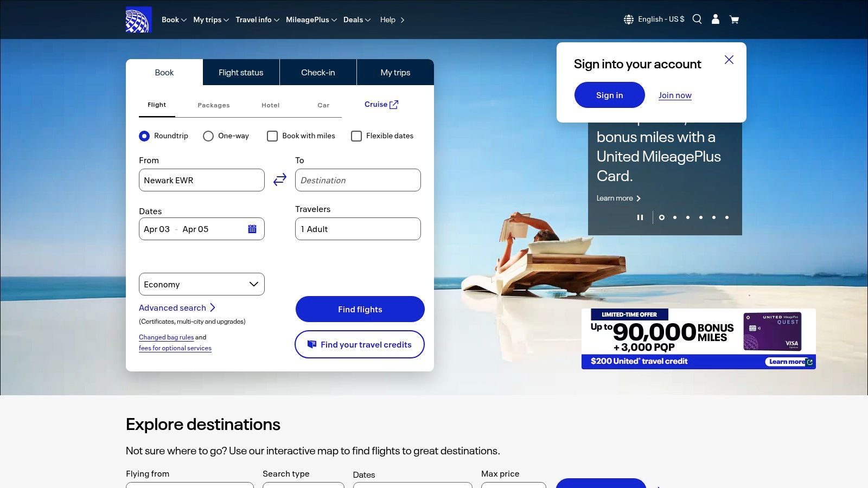The width and height of the screenshot is (868, 488).
Task: Open the calendar date picker
Action: pyautogui.click(x=252, y=229)
